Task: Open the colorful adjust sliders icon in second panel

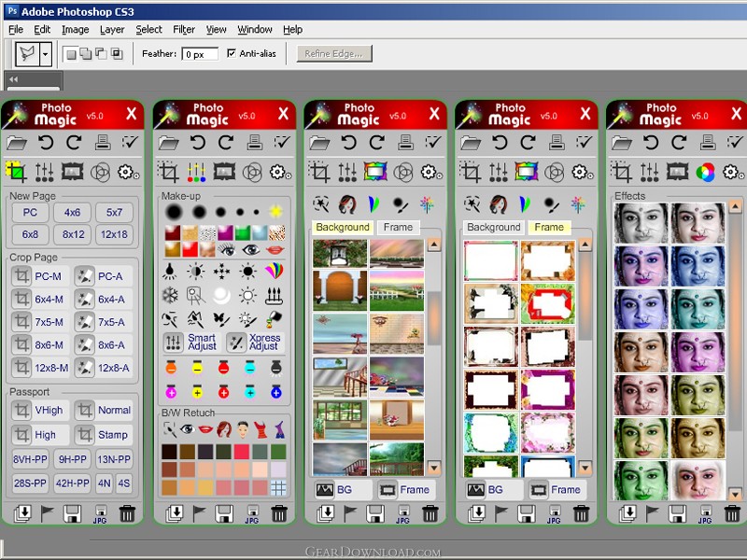Action: click(x=196, y=172)
